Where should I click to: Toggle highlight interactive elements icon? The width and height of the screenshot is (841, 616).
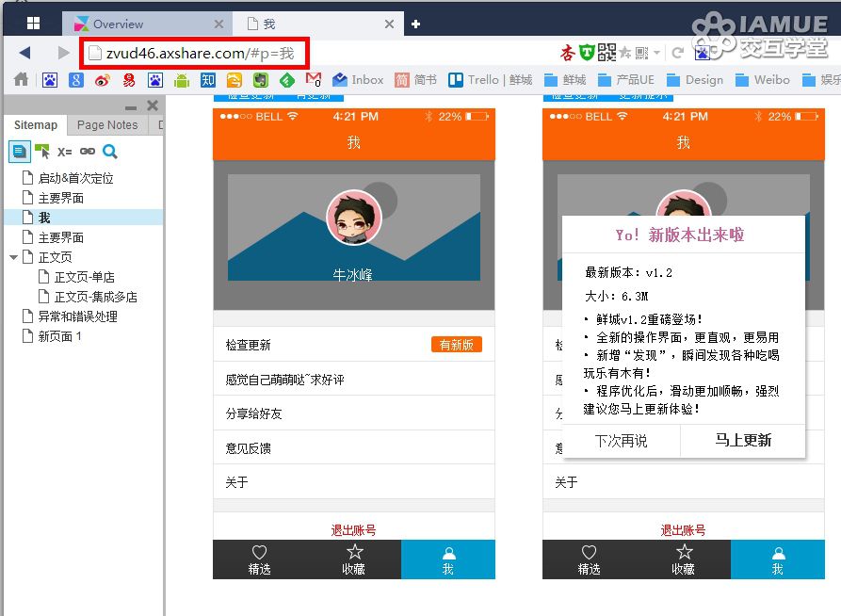41,152
